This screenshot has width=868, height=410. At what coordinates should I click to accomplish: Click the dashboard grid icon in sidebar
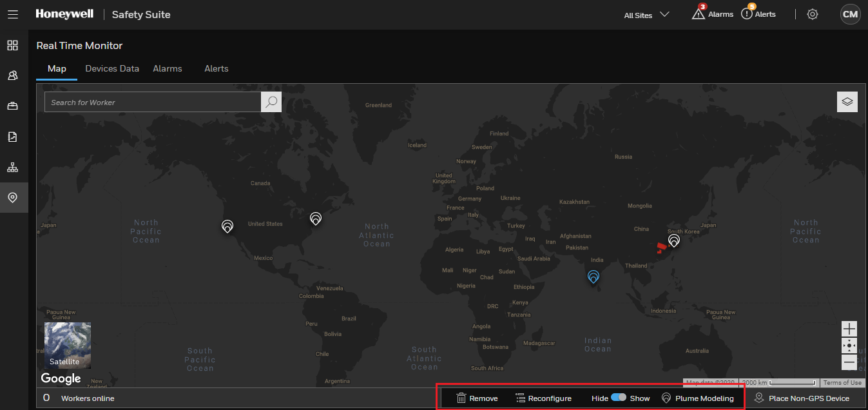13,45
